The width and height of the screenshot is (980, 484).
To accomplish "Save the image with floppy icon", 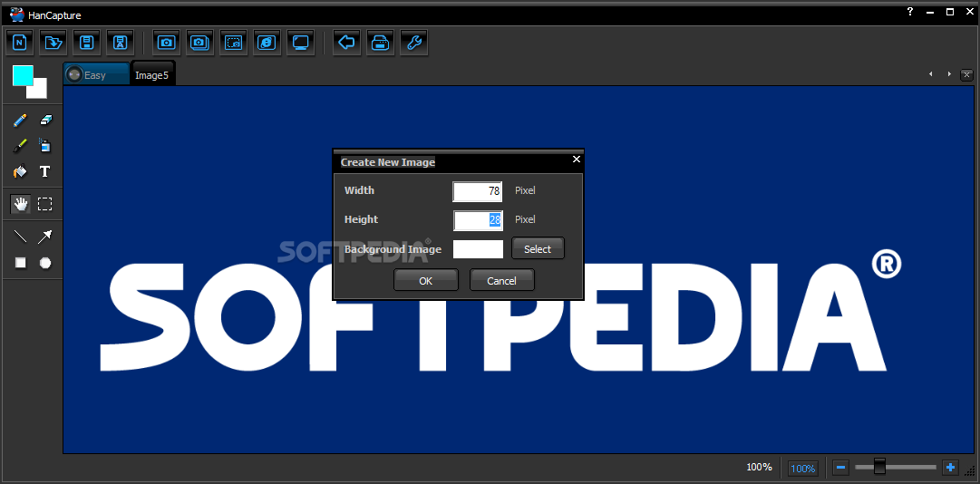I will 87,43.
